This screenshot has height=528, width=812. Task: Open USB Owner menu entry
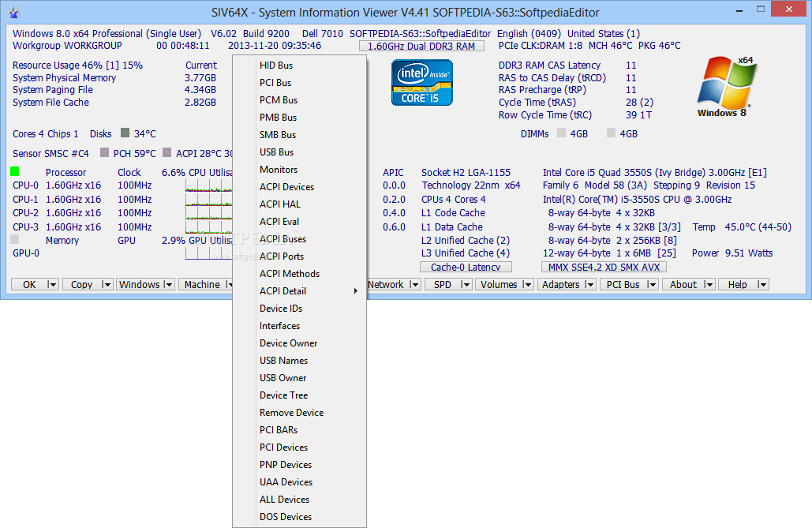tap(299, 378)
